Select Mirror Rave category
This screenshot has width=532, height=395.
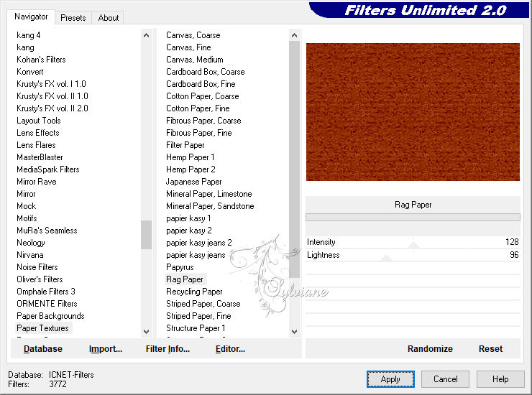click(36, 182)
